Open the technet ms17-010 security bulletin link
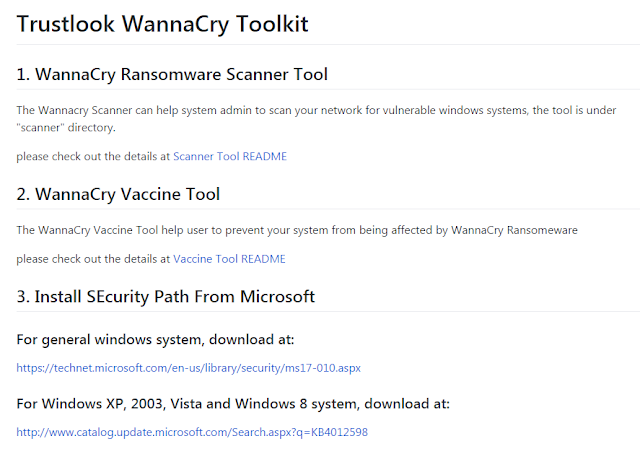Image resolution: width=640 pixels, height=462 pixels. click(189, 368)
